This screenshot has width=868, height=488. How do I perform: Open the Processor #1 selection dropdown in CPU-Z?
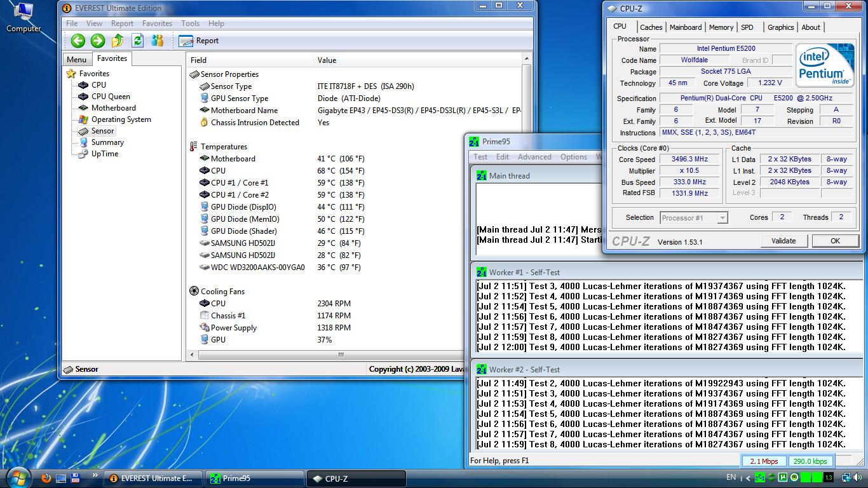coord(694,218)
